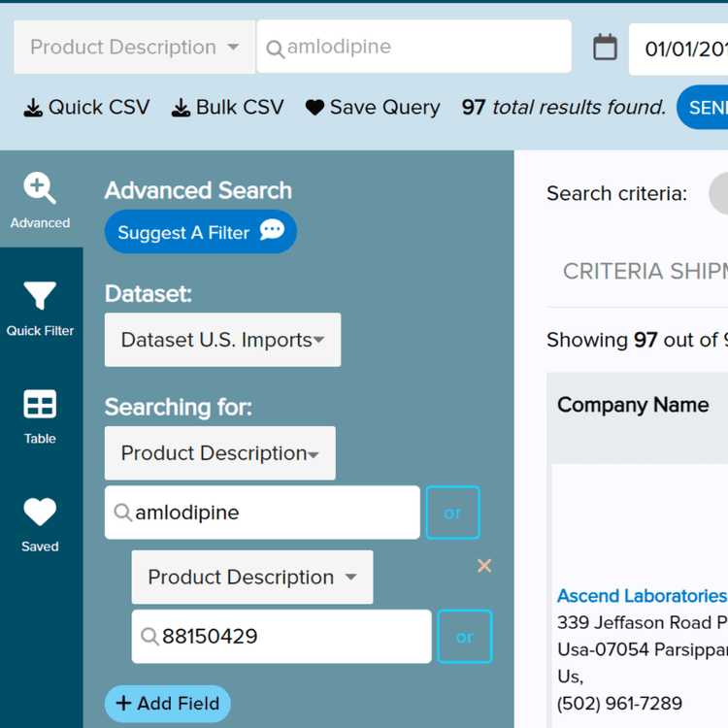Click the heart icon beside Save Query
Viewport: 728px width, 728px height.
tap(314, 108)
